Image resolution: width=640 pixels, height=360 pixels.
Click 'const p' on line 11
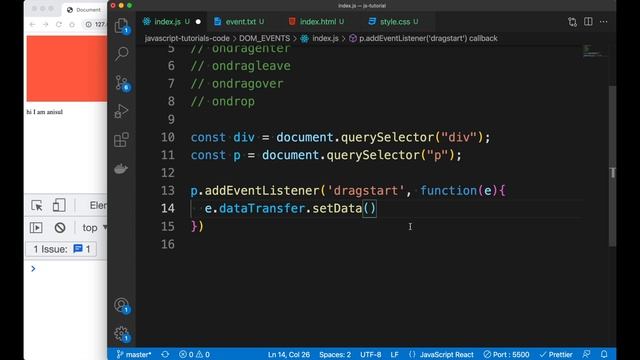216,155
